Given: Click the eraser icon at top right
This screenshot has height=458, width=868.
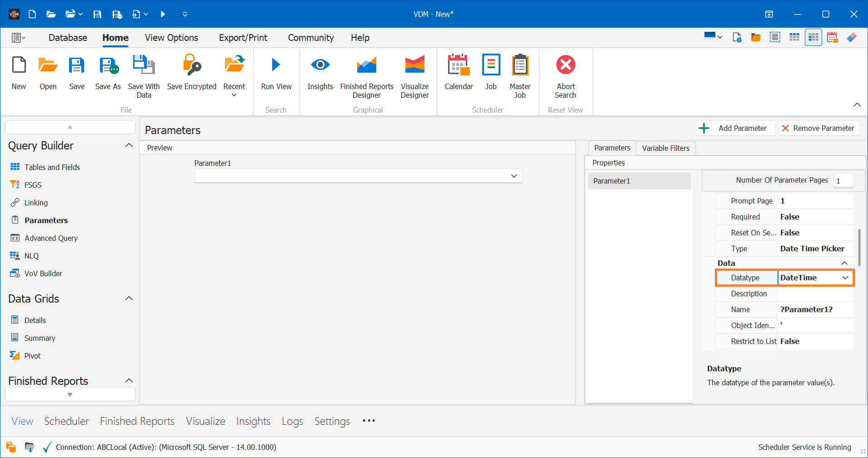Looking at the screenshot, I should point(852,37).
